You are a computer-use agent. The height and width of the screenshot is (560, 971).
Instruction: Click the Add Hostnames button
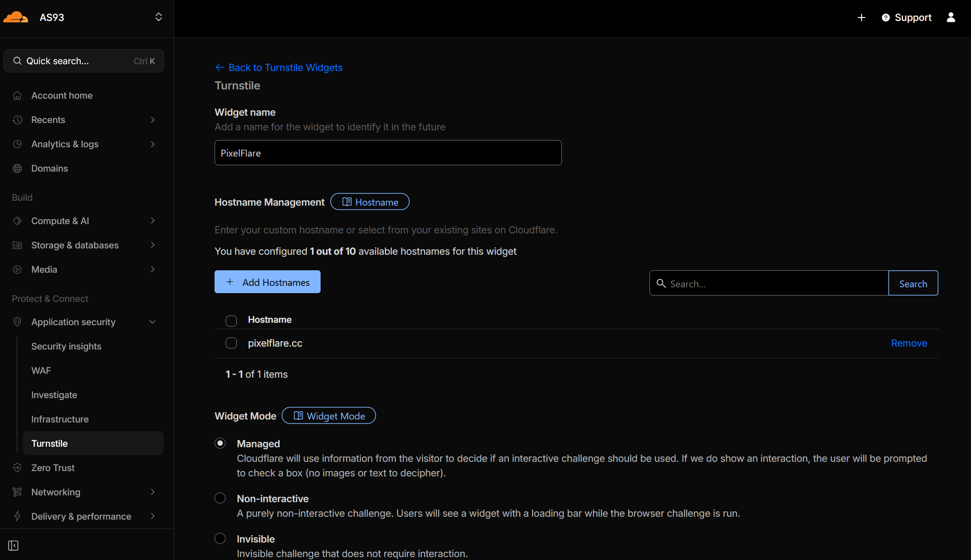(x=267, y=282)
